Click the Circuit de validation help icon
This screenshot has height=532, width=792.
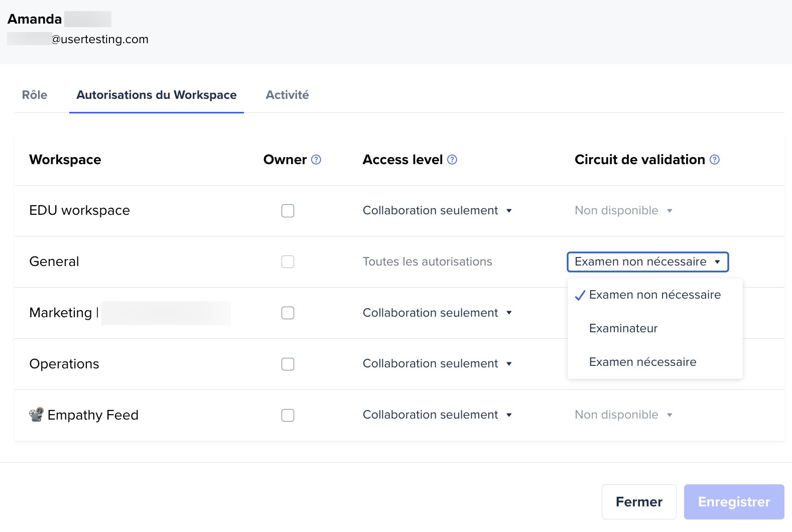click(715, 160)
